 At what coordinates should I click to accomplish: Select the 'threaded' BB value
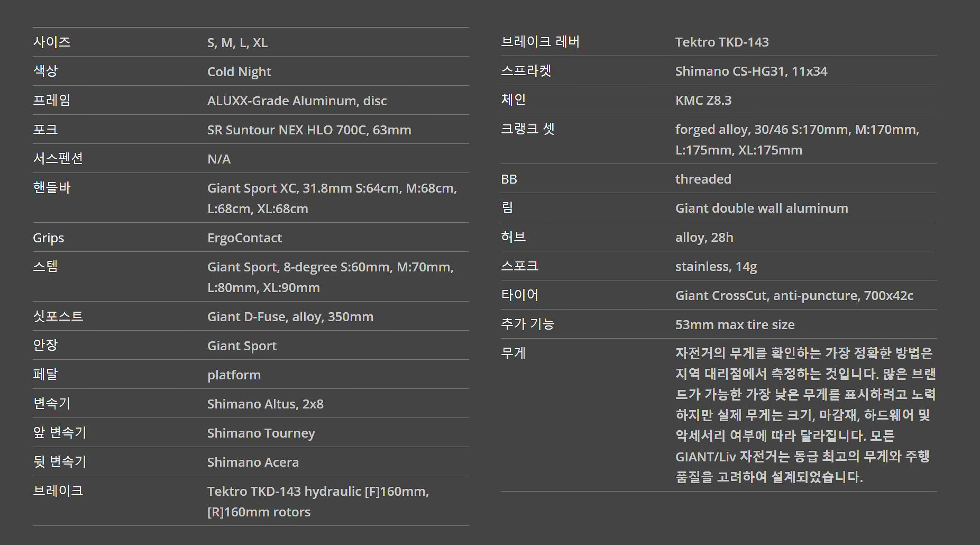click(x=703, y=179)
